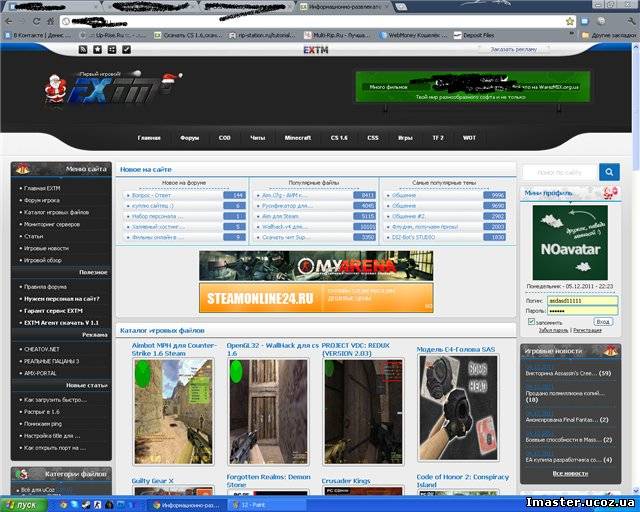Open PROJECT VDC: REDUX file title
The width and height of the screenshot is (640, 512).
[x=356, y=349]
